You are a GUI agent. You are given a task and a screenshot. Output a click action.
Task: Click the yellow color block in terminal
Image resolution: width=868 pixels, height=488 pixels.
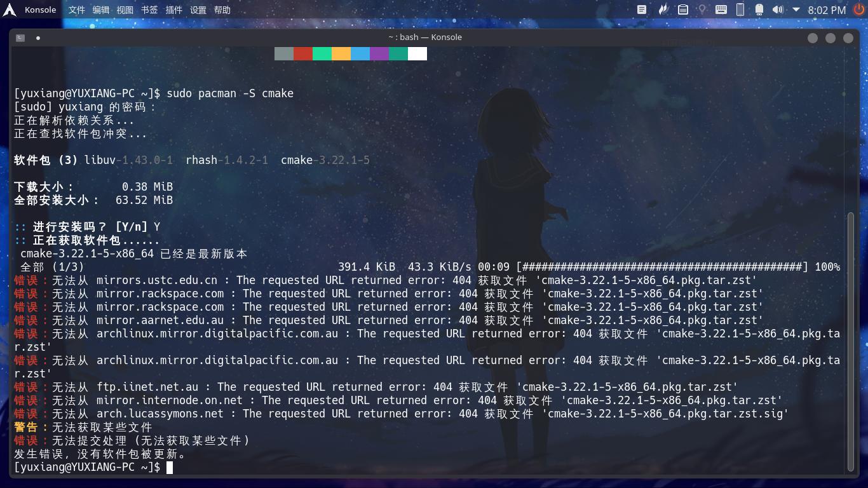tap(341, 53)
